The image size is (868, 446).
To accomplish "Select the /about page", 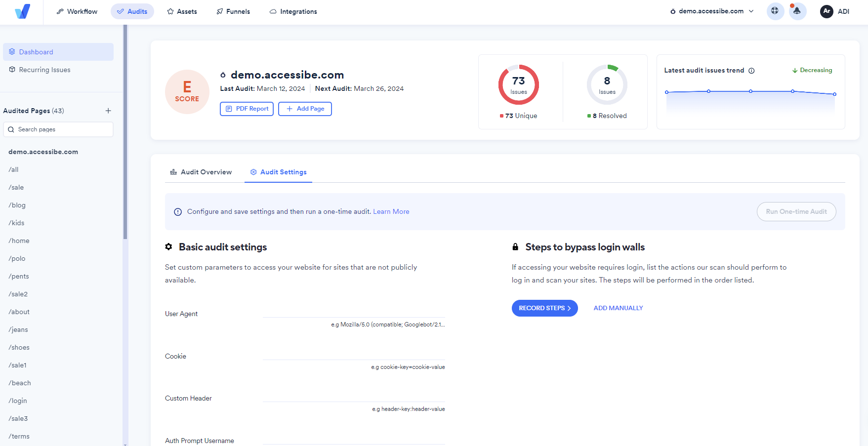I will [x=19, y=312].
